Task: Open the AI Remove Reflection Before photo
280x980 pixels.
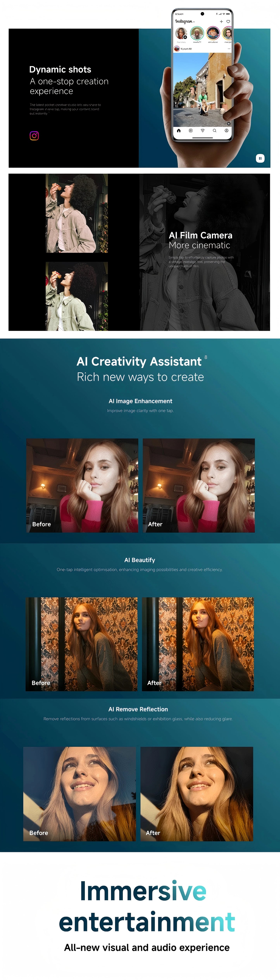Action: pyautogui.click(x=79, y=794)
